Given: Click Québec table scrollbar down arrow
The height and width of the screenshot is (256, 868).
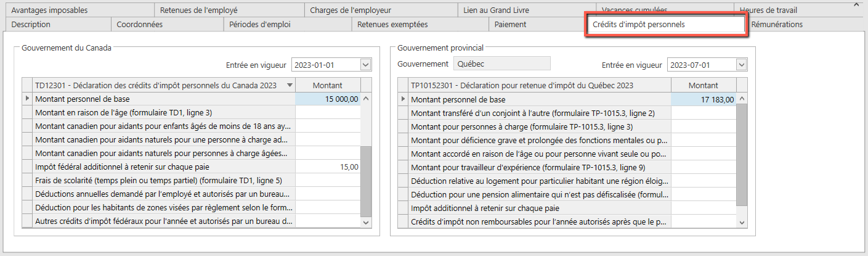Looking at the screenshot, I should (x=742, y=222).
